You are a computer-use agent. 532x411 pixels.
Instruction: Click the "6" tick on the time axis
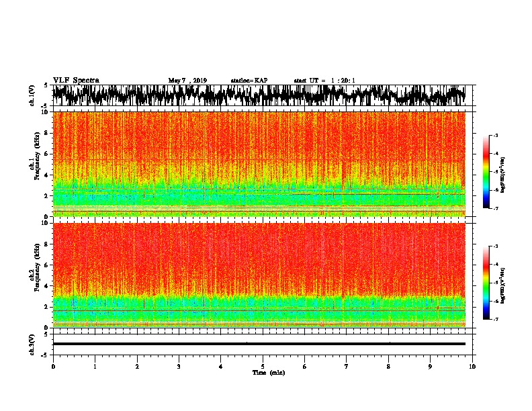pos(305,367)
